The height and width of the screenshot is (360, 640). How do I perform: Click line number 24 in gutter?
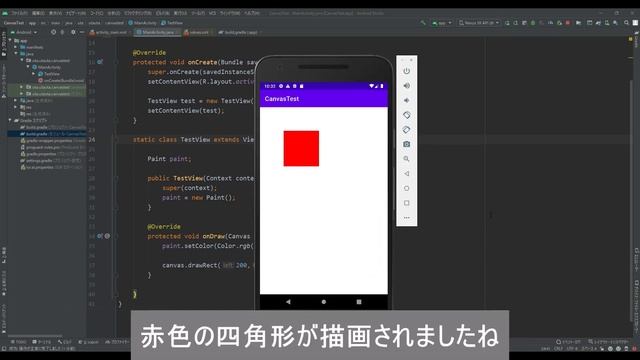(92, 140)
